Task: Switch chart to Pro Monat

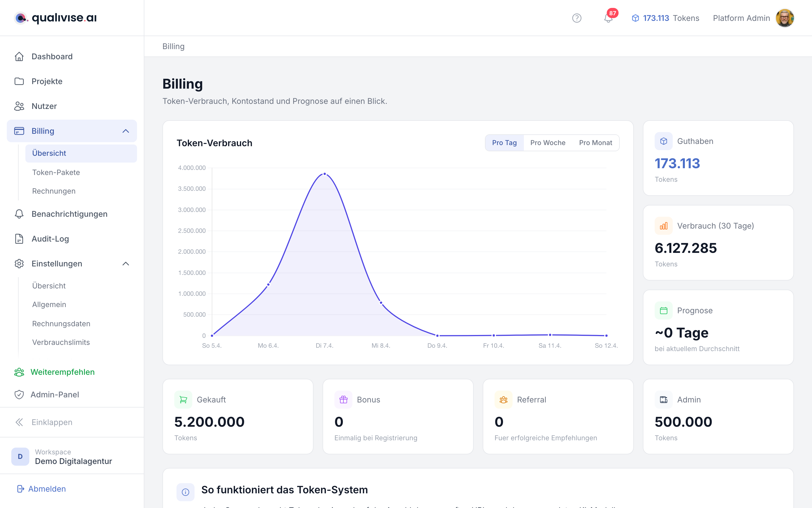Action: (595, 143)
